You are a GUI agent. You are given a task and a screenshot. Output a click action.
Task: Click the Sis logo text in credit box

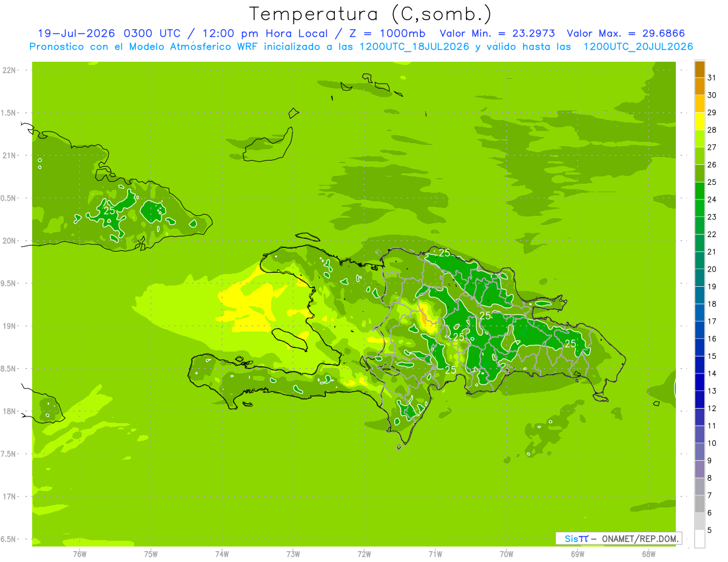tap(571, 538)
